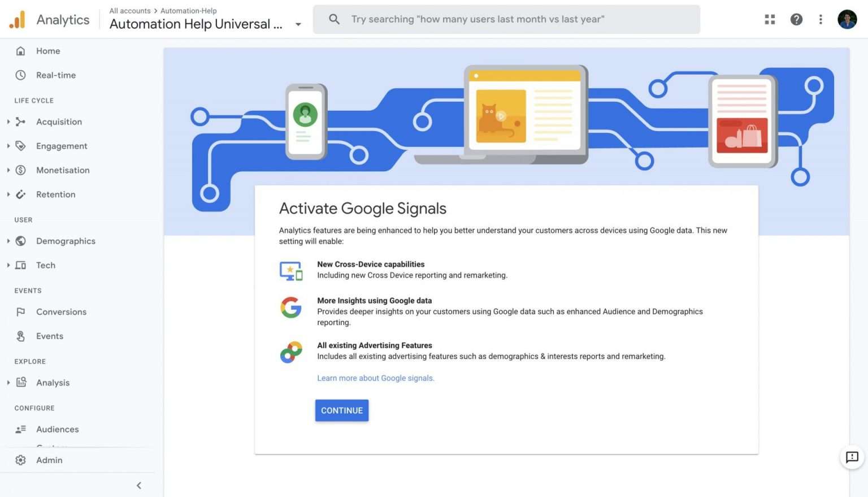Click the Acquisition icon
The image size is (868, 497).
[x=20, y=122]
